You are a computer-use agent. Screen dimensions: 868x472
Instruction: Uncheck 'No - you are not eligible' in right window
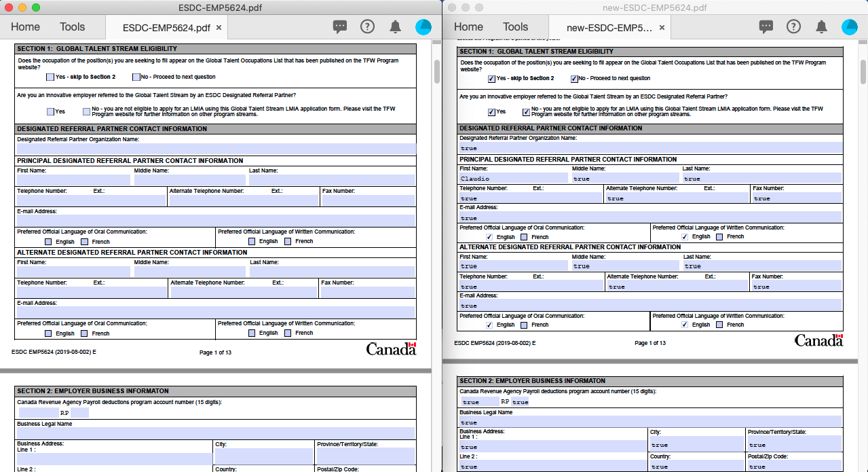pyautogui.click(x=526, y=111)
